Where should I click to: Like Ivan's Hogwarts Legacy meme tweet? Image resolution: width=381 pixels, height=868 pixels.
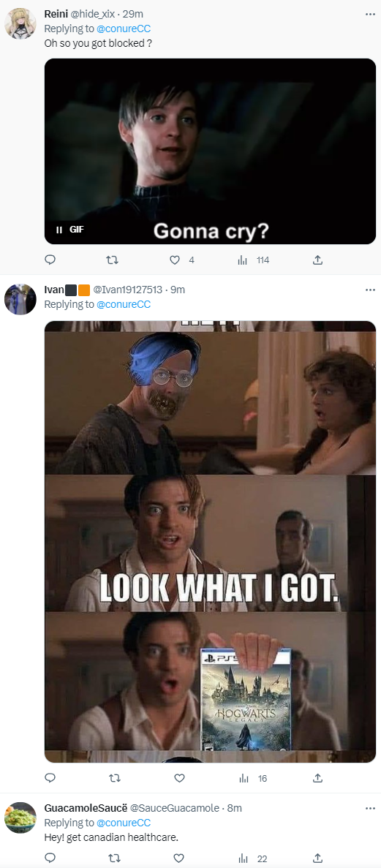pyautogui.click(x=179, y=778)
